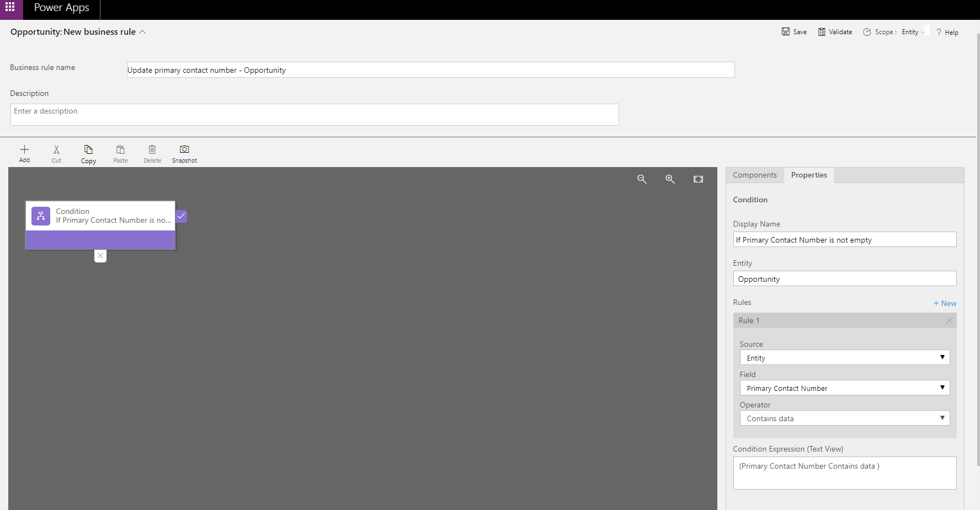Click Validate in the top bar
980x510 pixels.
835,32
